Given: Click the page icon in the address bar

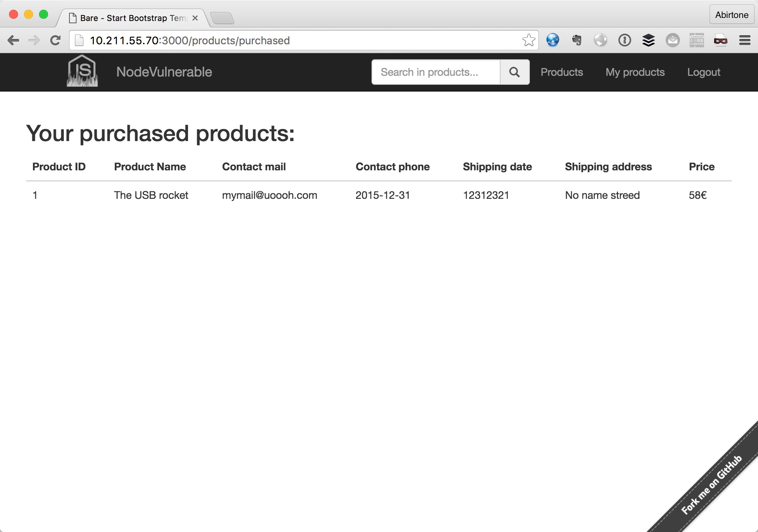Looking at the screenshot, I should (79, 40).
